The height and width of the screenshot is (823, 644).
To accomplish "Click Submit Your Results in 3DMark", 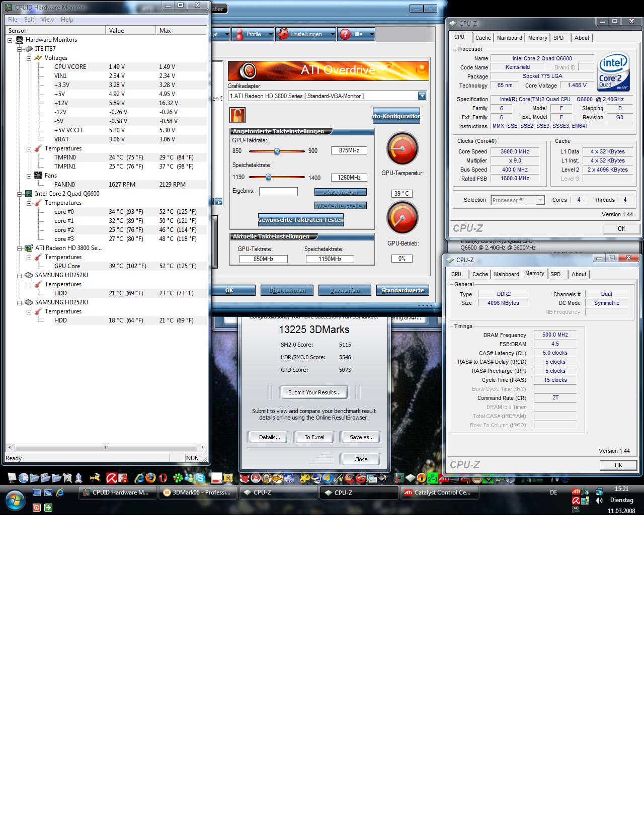I will (314, 392).
